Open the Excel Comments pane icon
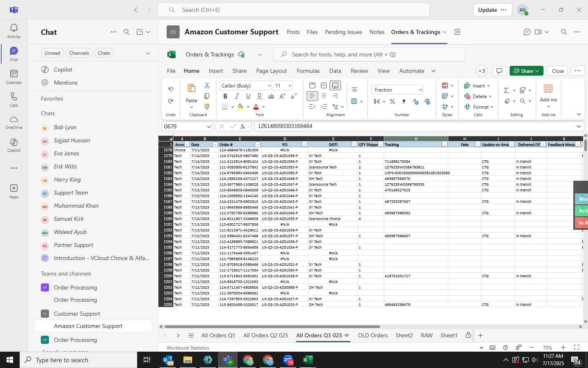The height and width of the screenshot is (368, 588). [x=499, y=71]
